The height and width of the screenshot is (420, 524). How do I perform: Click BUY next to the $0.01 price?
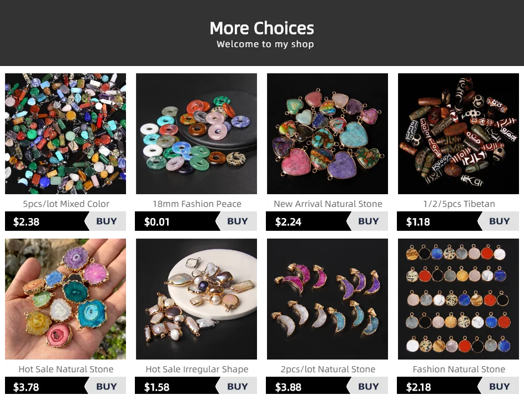point(237,221)
